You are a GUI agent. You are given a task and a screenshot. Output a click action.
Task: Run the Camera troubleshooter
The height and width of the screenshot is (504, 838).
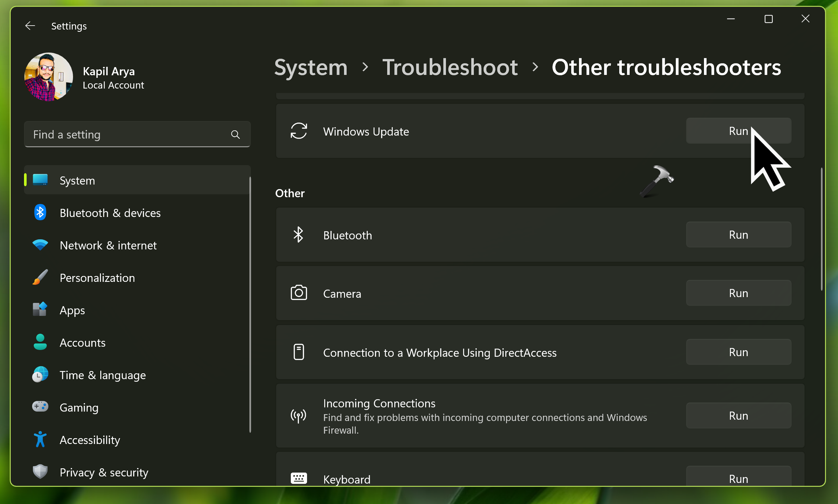738,293
